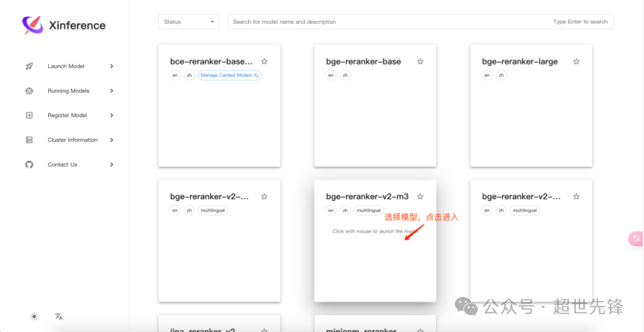Expand the Contact Us chevron
The image size is (644, 332).
(112, 164)
